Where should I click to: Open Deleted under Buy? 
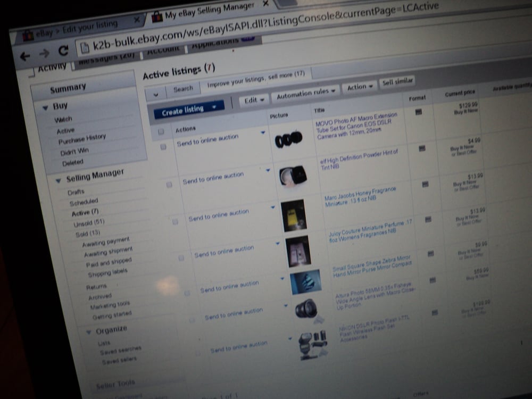72,163
